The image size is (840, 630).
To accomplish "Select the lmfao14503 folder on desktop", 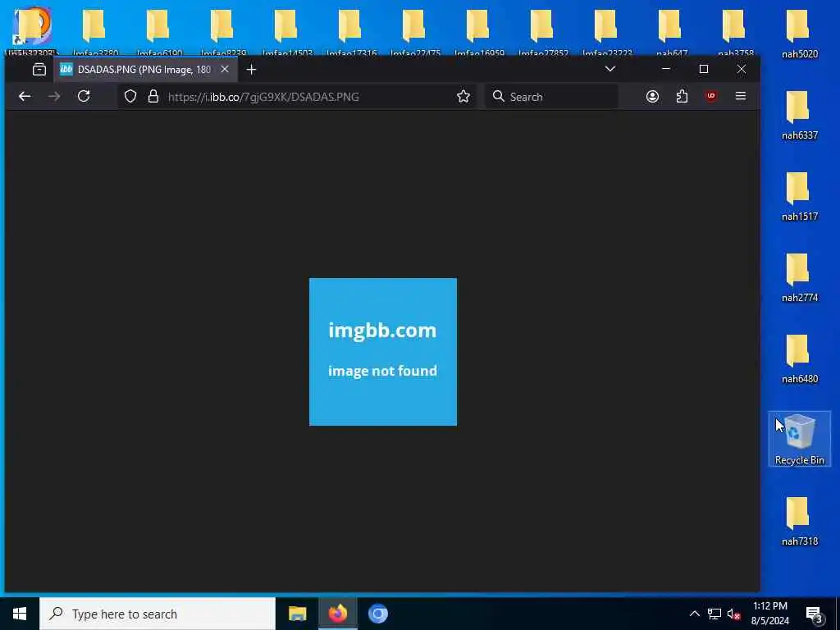I will [x=287, y=31].
